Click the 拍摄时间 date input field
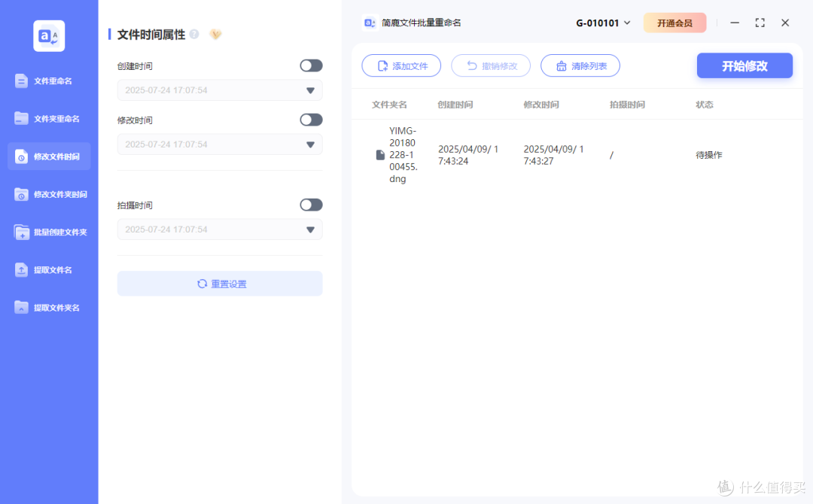 (x=220, y=229)
